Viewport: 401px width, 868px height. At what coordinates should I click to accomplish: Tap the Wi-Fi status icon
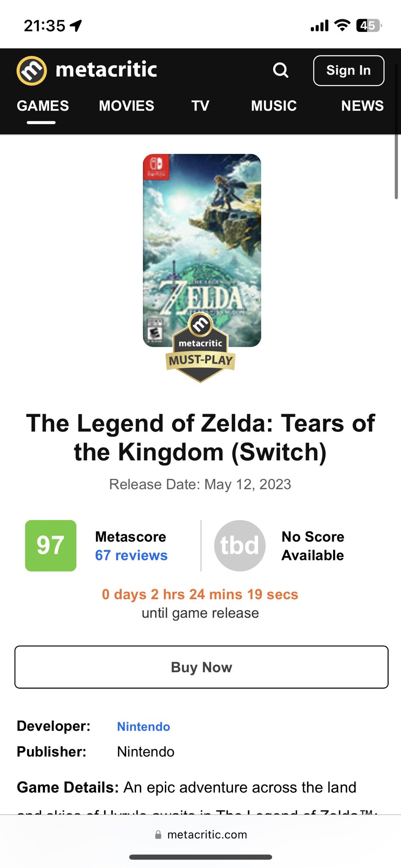(x=342, y=26)
